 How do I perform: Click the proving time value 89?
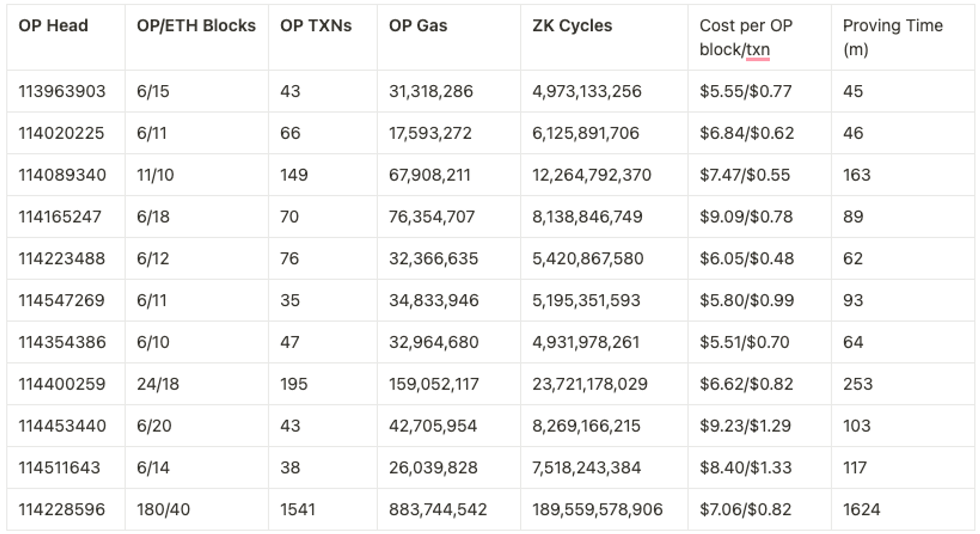pos(853,217)
